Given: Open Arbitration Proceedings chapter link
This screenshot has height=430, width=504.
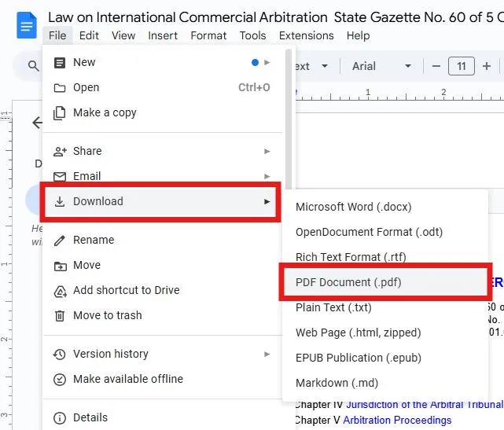Looking at the screenshot, I should click(399, 420).
